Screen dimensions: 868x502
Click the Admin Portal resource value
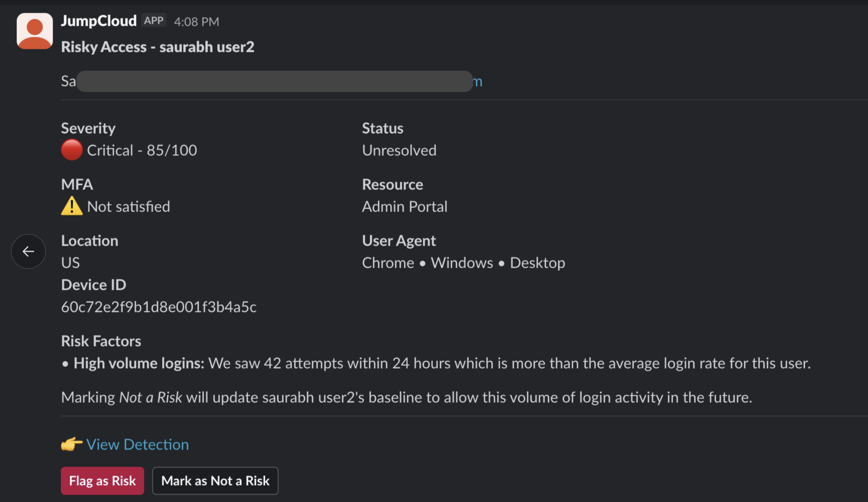click(405, 207)
